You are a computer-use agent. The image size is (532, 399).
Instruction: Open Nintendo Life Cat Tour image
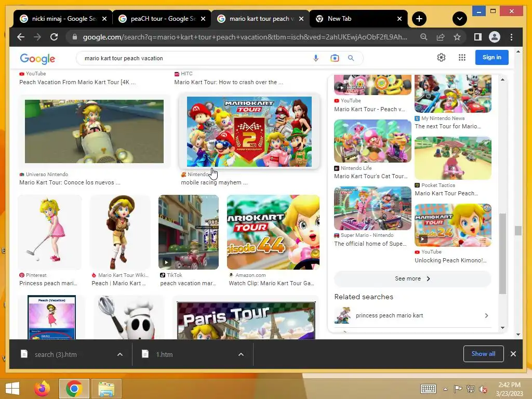tap(373, 141)
